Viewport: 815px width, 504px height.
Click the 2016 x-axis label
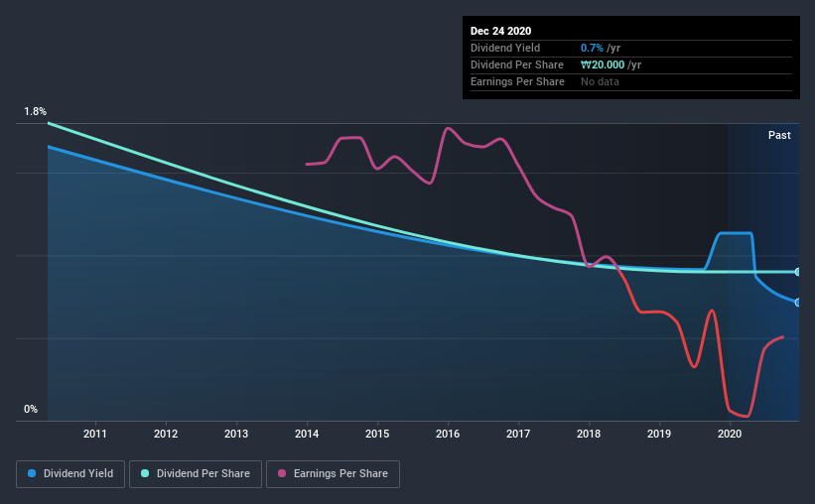[x=448, y=434]
